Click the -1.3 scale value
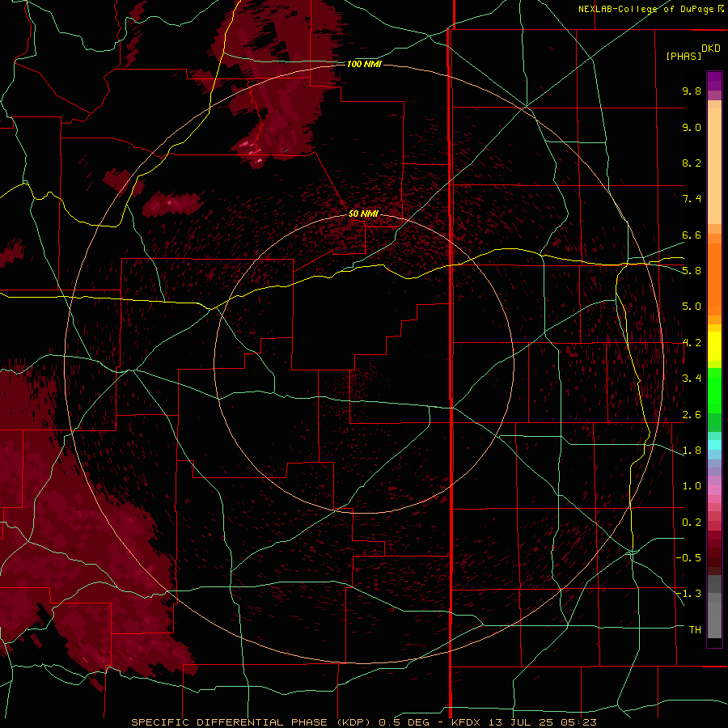Image resolution: width=728 pixels, height=728 pixels. 688,594
